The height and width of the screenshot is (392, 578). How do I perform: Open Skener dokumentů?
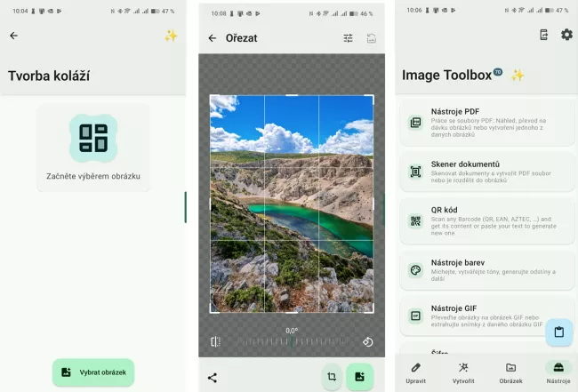487,172
